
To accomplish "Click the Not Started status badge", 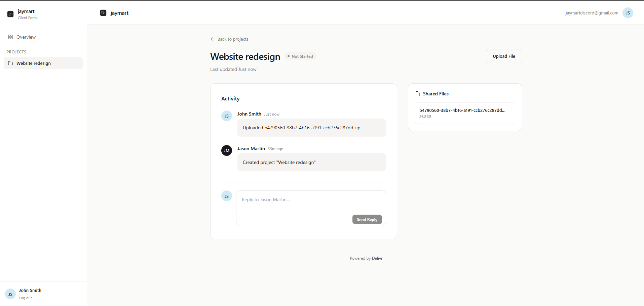I will pyautogui.click(x=300, y=56).
